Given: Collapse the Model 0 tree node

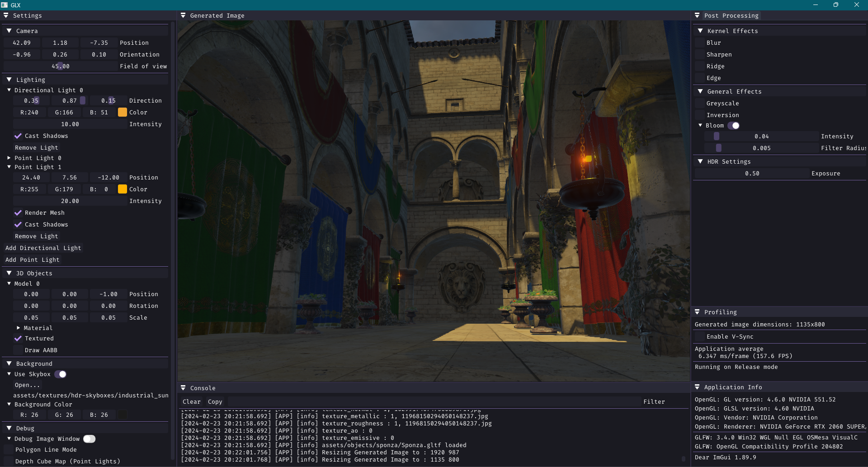Looking at the screenshot, I should point(9,283).
